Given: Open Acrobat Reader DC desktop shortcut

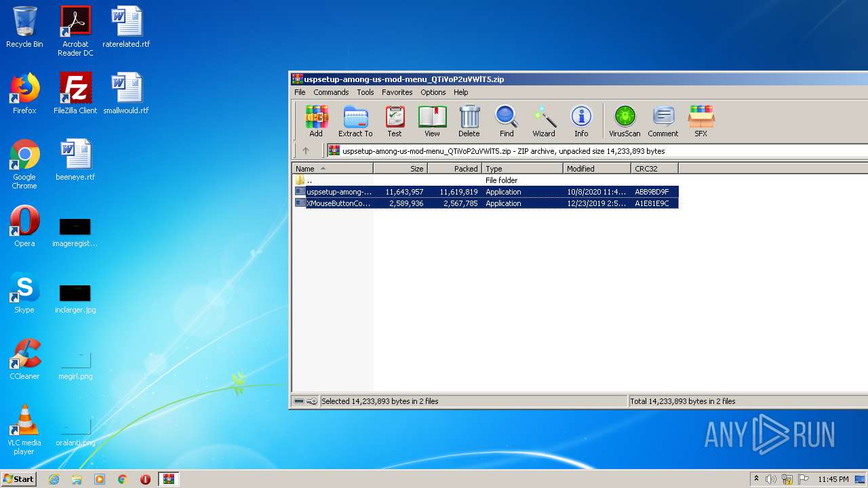Looking at the screenshot, I should [75, 31].
